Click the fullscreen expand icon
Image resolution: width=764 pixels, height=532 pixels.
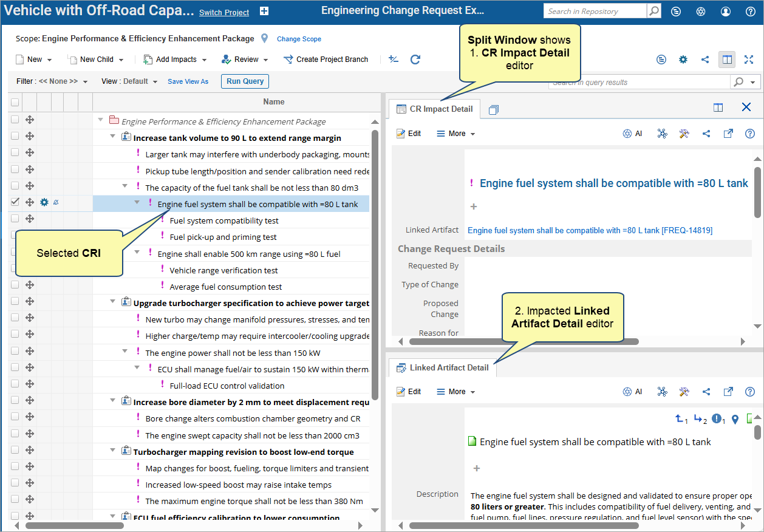(748, 60)
